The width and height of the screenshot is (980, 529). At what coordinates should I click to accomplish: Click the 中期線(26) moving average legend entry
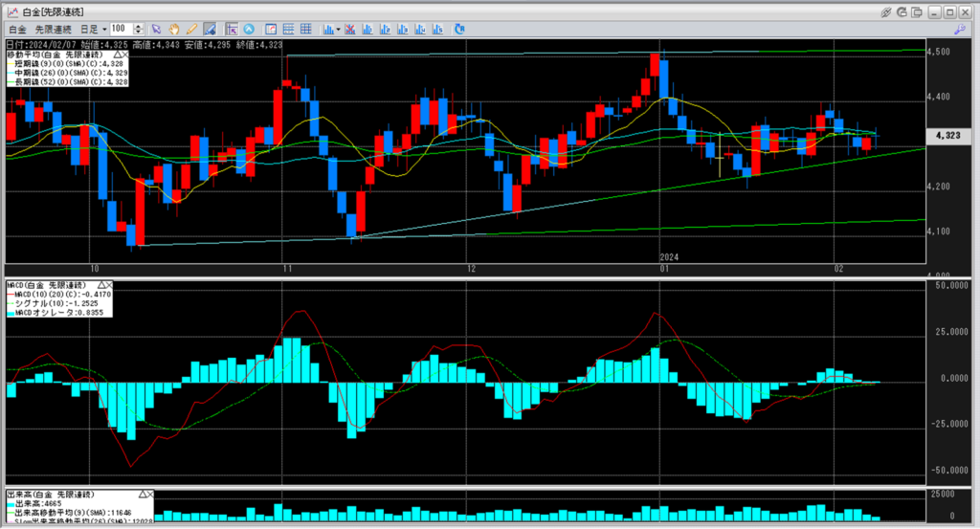pos(67,73)
